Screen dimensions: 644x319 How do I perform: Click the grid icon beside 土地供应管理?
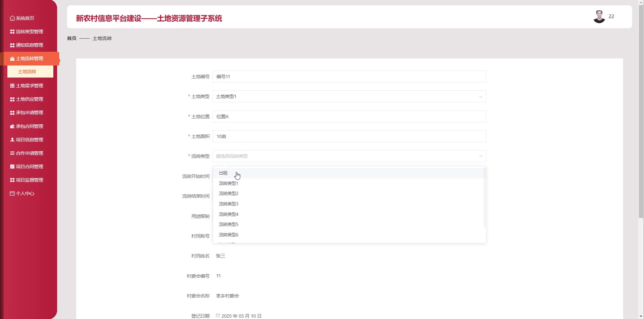click(x=12, y=99)
